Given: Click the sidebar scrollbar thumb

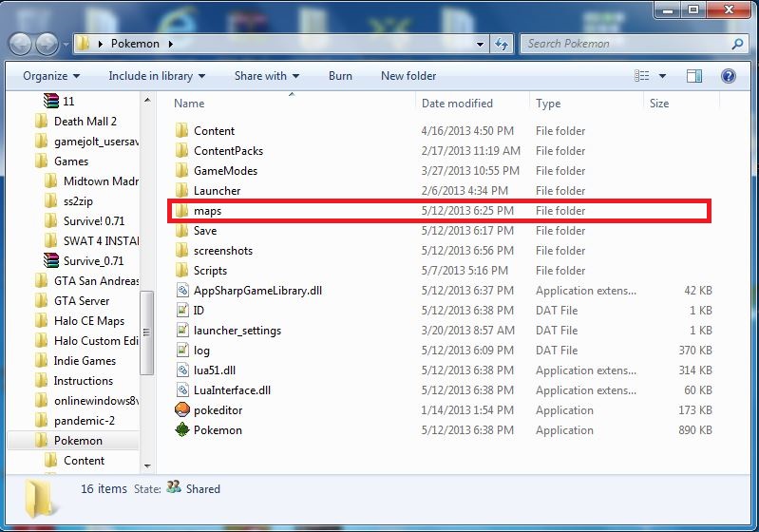Looking at the screenshot, I should point(146,332).
